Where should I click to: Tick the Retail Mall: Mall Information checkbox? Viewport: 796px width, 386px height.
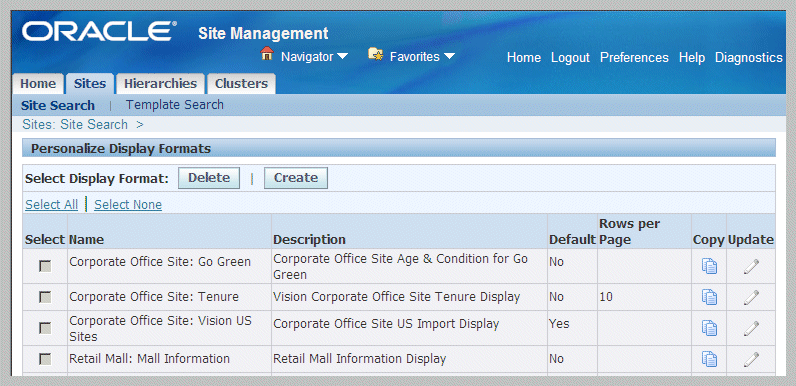[x=45, y=359]
